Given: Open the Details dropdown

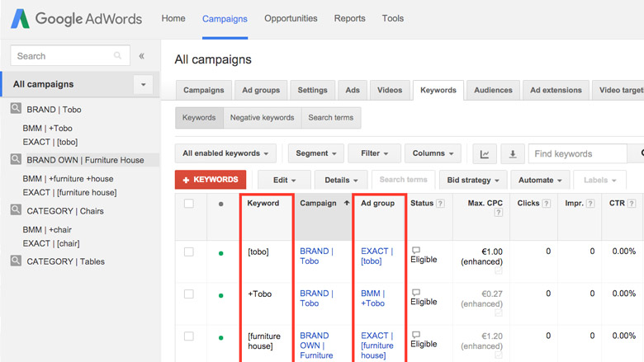Looking at the screenshot, I should tap(341, 180).
